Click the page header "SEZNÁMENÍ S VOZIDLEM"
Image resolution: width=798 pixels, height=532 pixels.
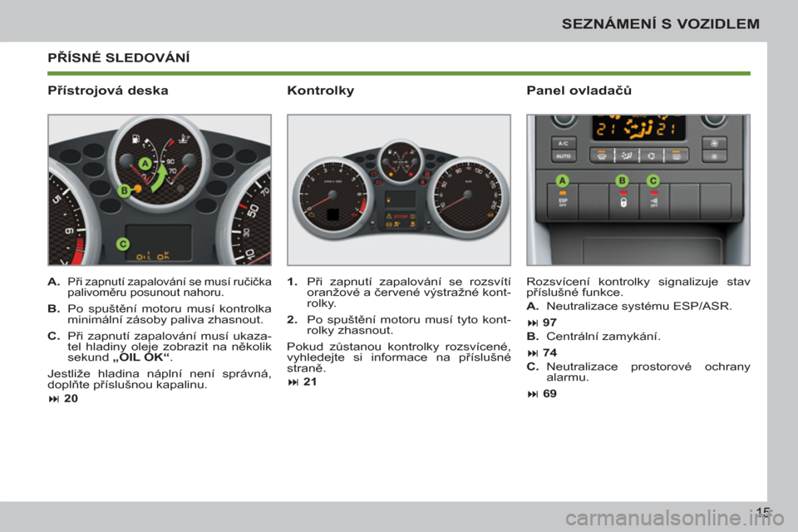click(x=661, y=24)
